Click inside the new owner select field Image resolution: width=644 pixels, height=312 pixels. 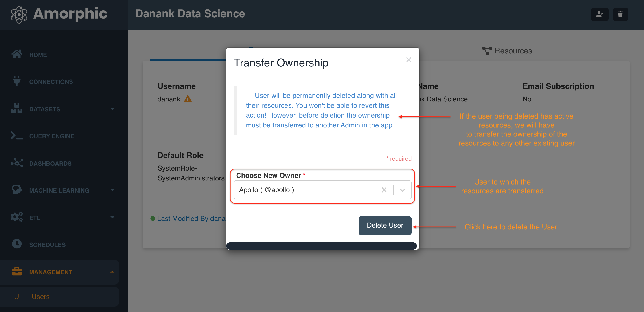click(305, 190)
